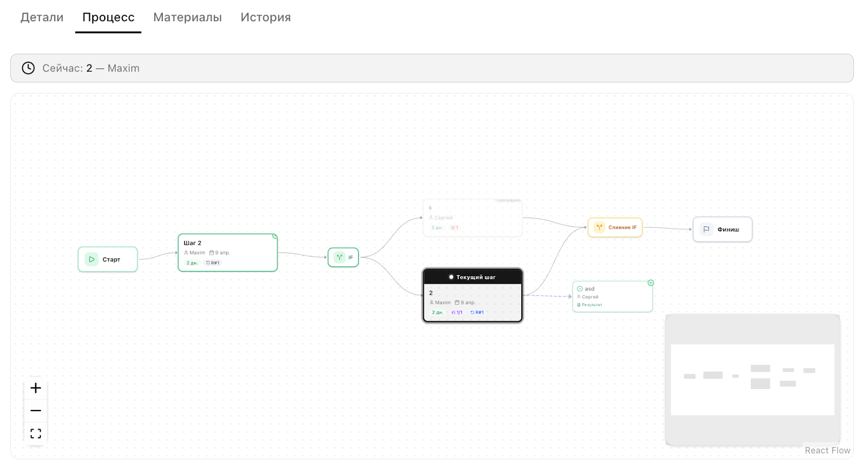Click the R#1 revision badge in Шаг 2
The height and width of the screenshot is (466, 868).
pos(213,263)
